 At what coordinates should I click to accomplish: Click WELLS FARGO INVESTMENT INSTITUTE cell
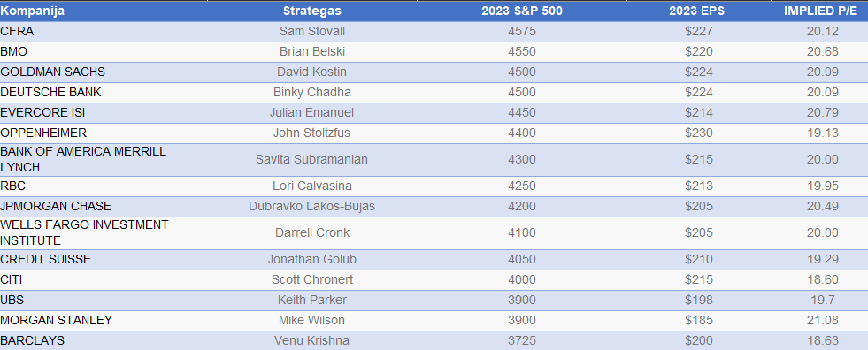click(85, 233)
